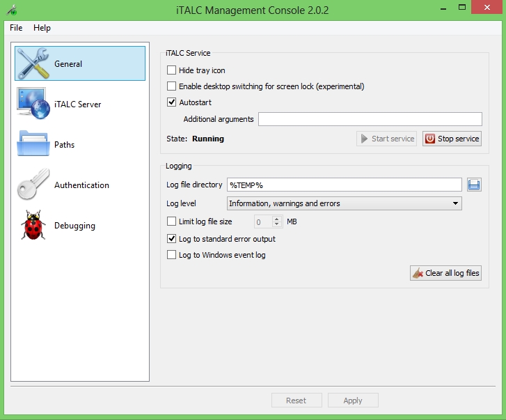Decrease log file size with down arrow
Screen dimensions: 506x420
[276, 224]
